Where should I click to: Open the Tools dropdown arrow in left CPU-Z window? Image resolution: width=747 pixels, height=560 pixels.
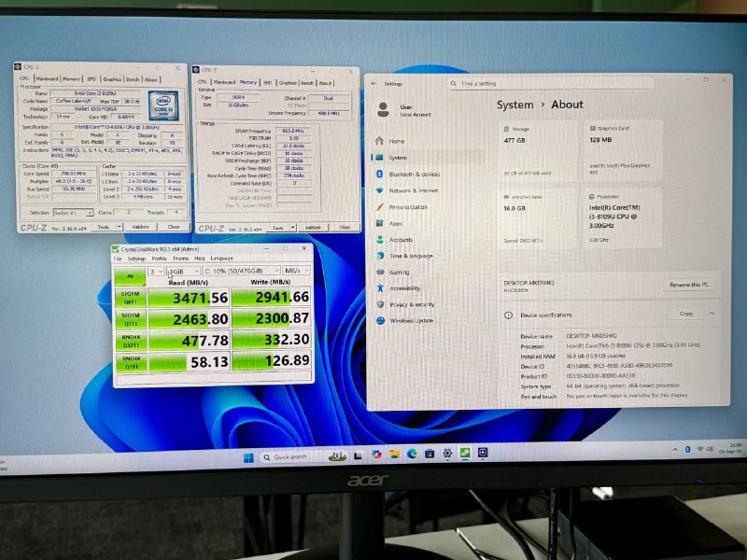120,227
